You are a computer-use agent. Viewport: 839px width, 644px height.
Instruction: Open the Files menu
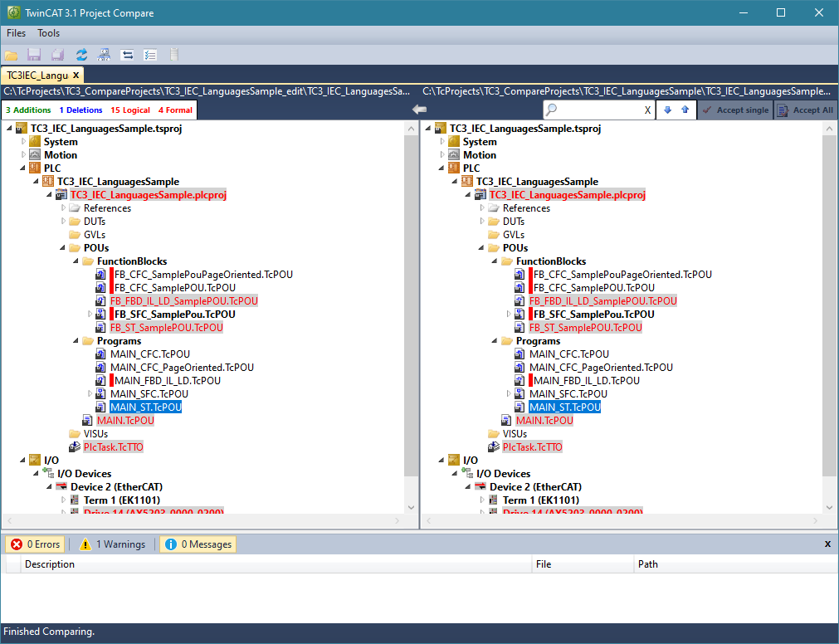point(16,33)
